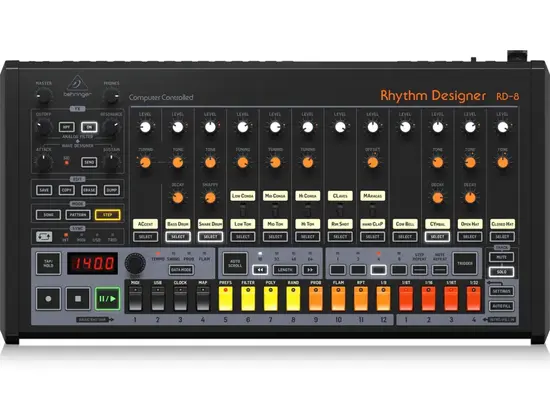Click the Open Hat Decay knob
Image resolution: width=550 pixels, height=420 pixels.
point(470,198)
